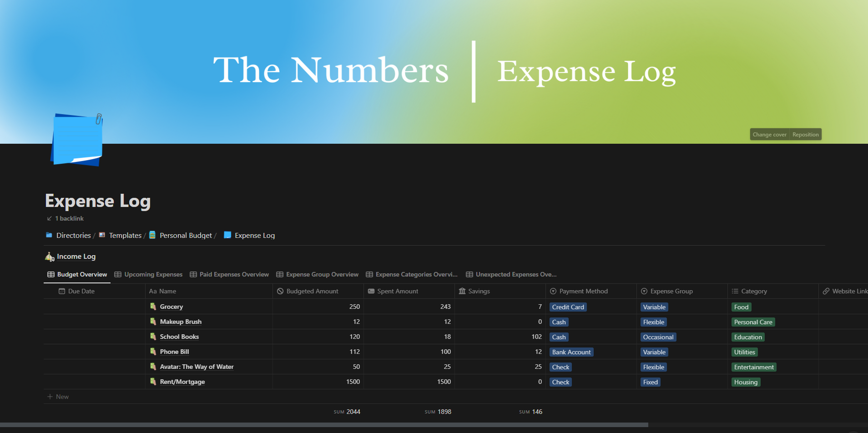Click the sticky-note page icon above the title
The width and height of the screenshot is (868, 433).
[x=76, y=140]
